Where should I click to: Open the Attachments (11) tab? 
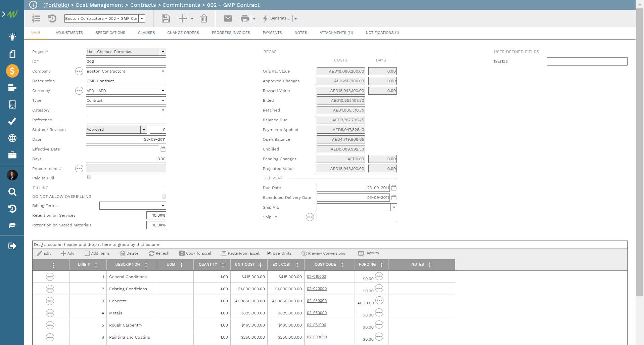[336, 33]
